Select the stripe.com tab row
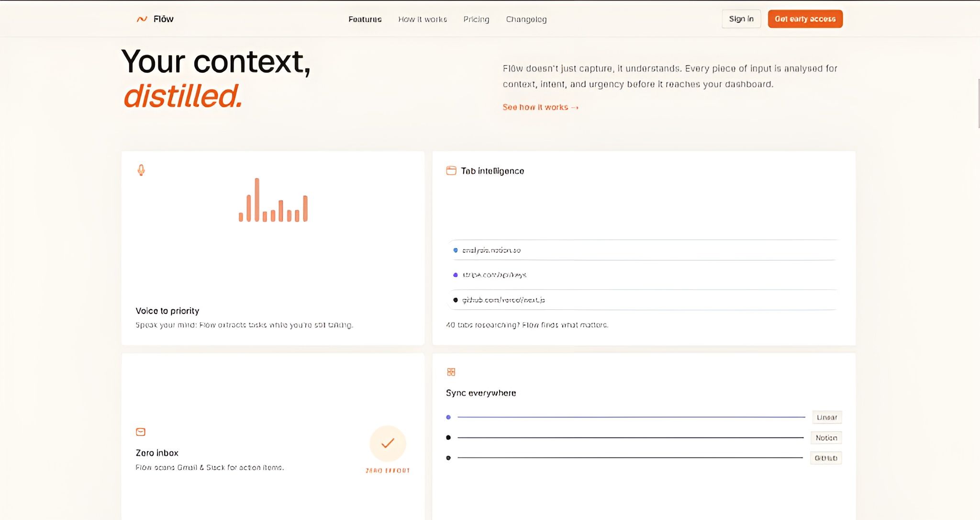Viewport: 980px width, 520px height. pos(644,275)
